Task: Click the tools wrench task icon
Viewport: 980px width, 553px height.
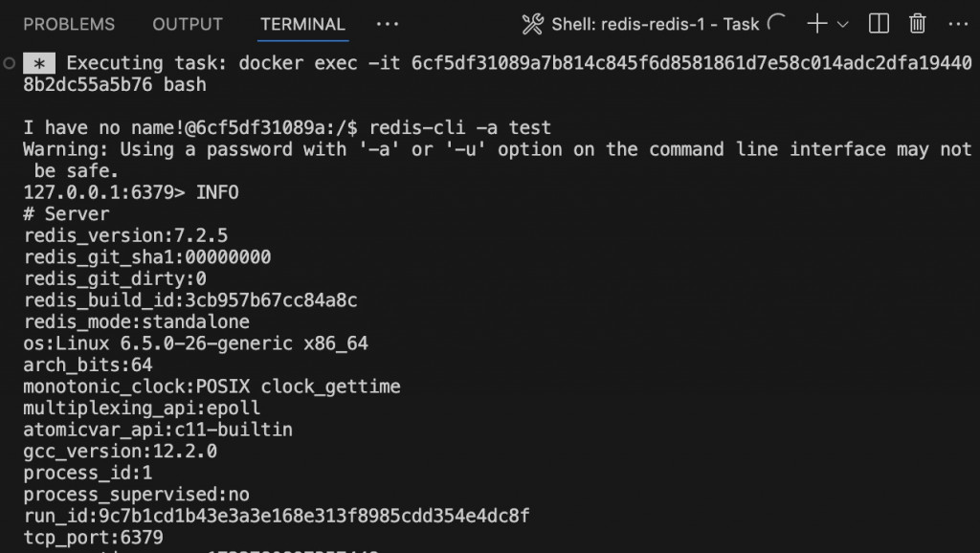Action: point(533,24)
